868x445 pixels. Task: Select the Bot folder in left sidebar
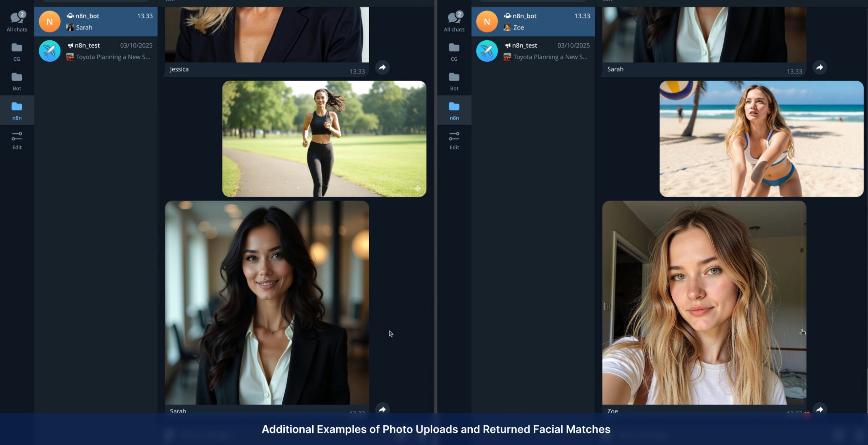point(17,81)
